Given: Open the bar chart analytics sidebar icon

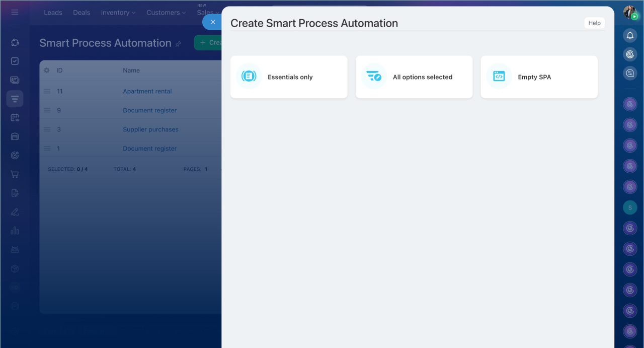Looking at the screenshot, I should coord(15,231).
